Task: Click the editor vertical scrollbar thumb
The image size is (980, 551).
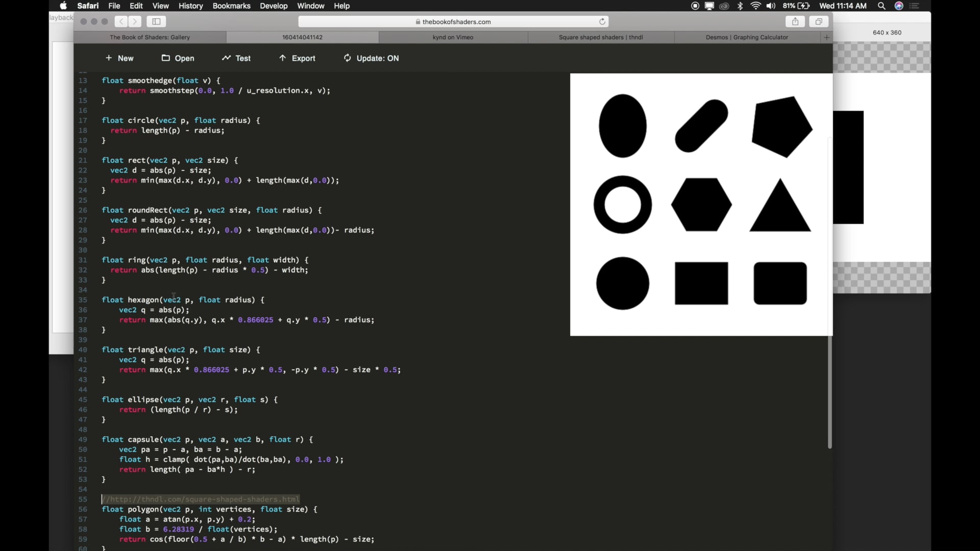Action: pyautogui.click(x=829, y=393)
